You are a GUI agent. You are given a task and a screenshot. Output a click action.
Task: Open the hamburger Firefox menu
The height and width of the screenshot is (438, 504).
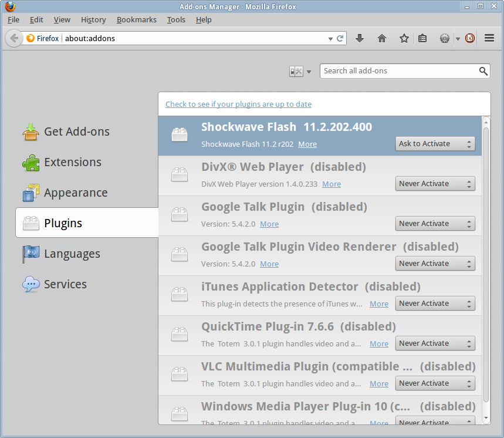click(489, 38)
